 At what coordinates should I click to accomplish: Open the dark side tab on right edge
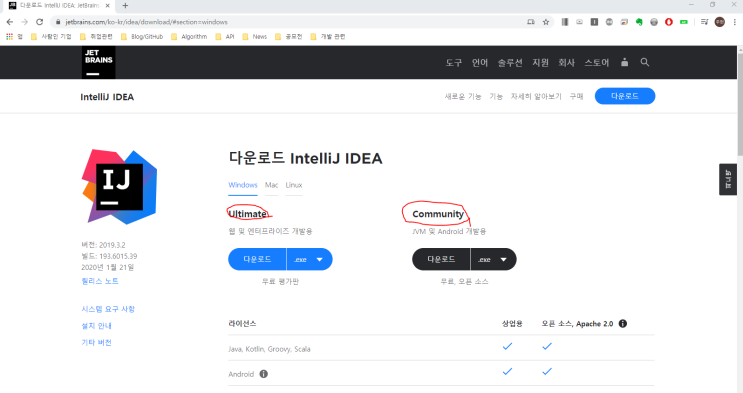(x=728, y=179)
